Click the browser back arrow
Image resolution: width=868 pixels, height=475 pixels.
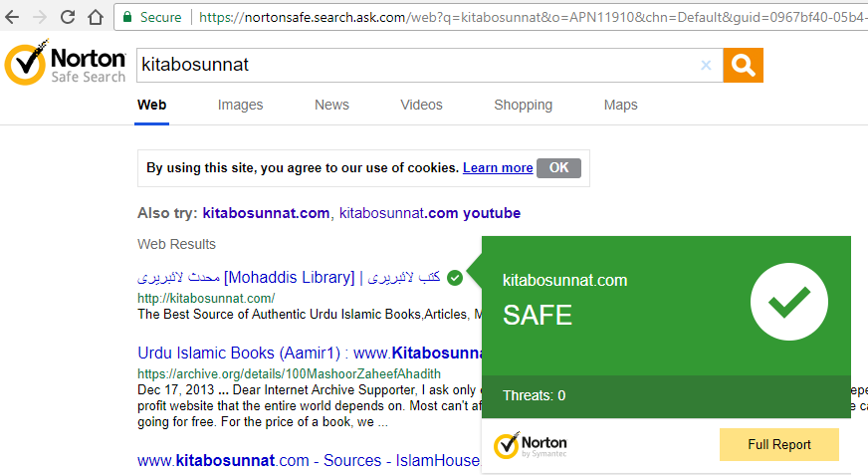pos(12,17)
